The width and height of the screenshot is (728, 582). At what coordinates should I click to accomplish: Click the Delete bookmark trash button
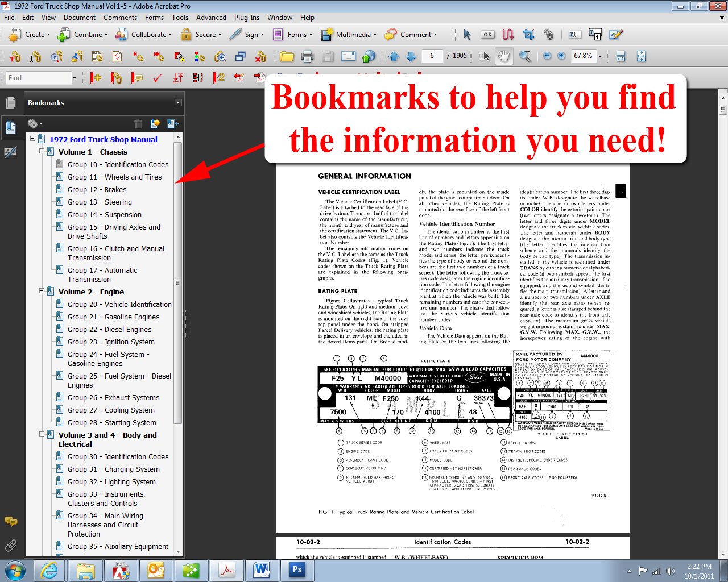click(138, 123)
